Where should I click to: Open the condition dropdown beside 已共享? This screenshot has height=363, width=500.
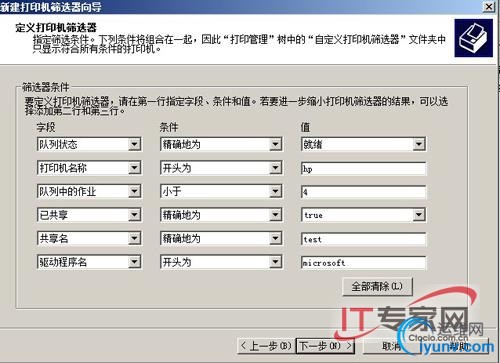[x=275, y=215]
